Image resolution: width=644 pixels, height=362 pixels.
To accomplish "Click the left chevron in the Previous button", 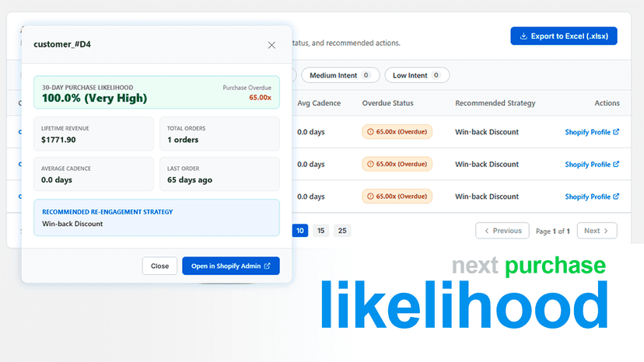I will coord(487,231).
